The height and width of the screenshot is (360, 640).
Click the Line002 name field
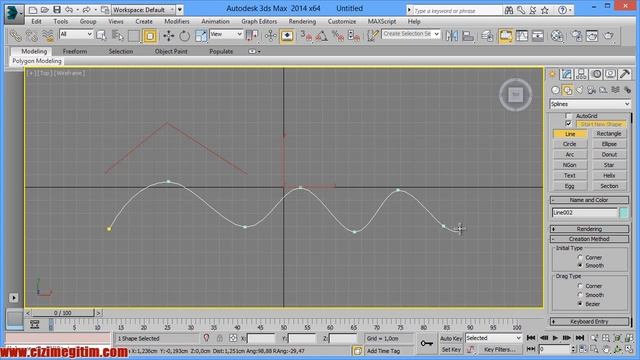pyautogui.click(x=584, y=213)
